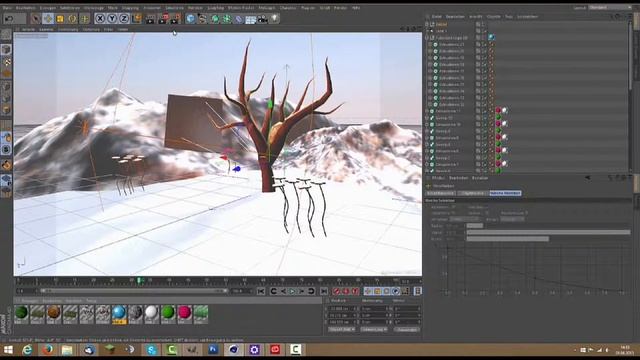Image resolution: width=640 pixels, height=360 pixels.
Task: Open the middle size mode dropdown
Action: pos(374,329)
